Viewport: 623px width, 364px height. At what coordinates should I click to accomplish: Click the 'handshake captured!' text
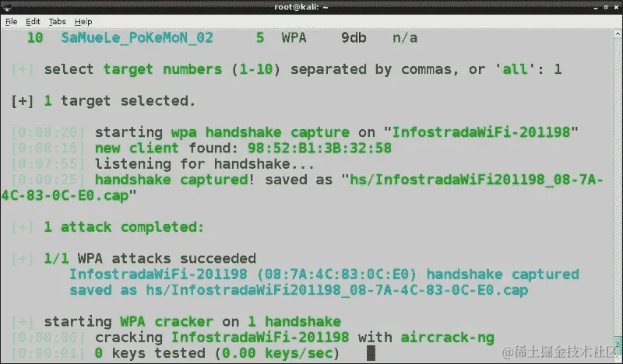(174, 180)
